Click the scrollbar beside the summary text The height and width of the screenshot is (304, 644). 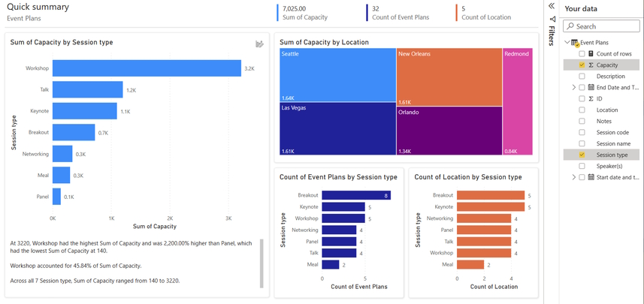[x=262, y=263]
